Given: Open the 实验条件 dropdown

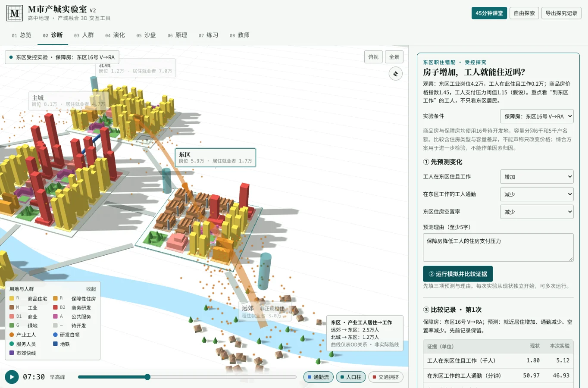Looking at the screenshot, I should click(537, 116).
